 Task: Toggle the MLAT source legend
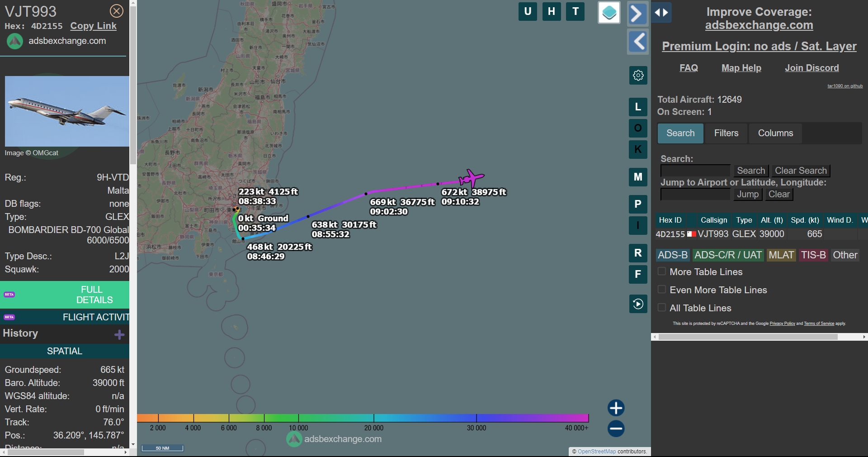(781, 255)
